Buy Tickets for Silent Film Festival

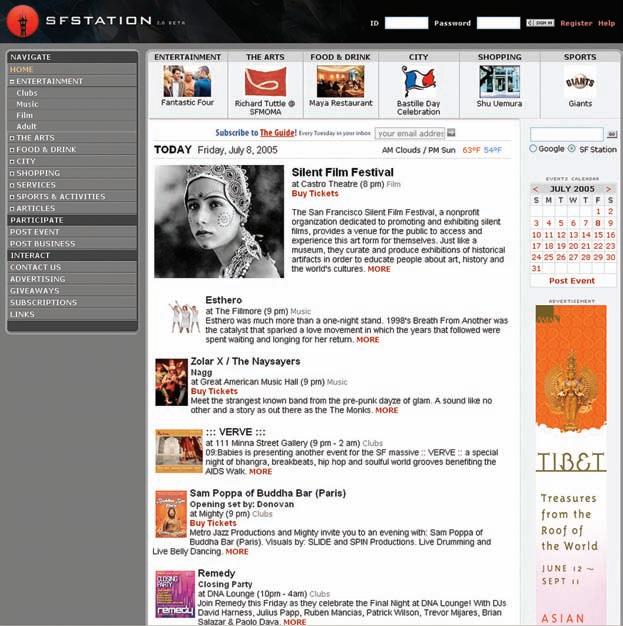(x=315, y=194)
